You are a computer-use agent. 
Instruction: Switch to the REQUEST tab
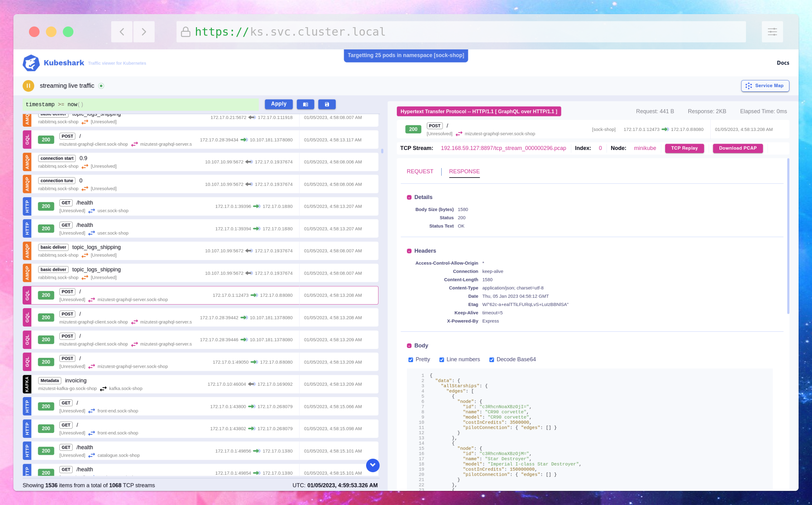420,171
